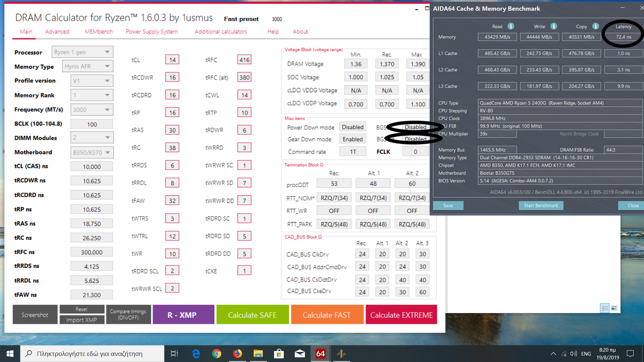Open Task View from the taskbar
644x362 pixels.
tap(175, 353)
